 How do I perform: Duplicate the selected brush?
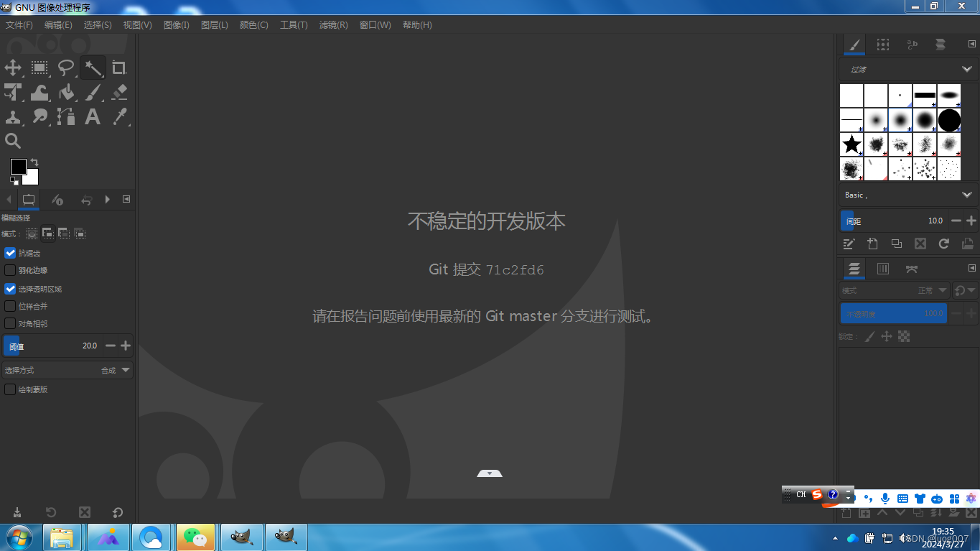click(x=897, y=244)
